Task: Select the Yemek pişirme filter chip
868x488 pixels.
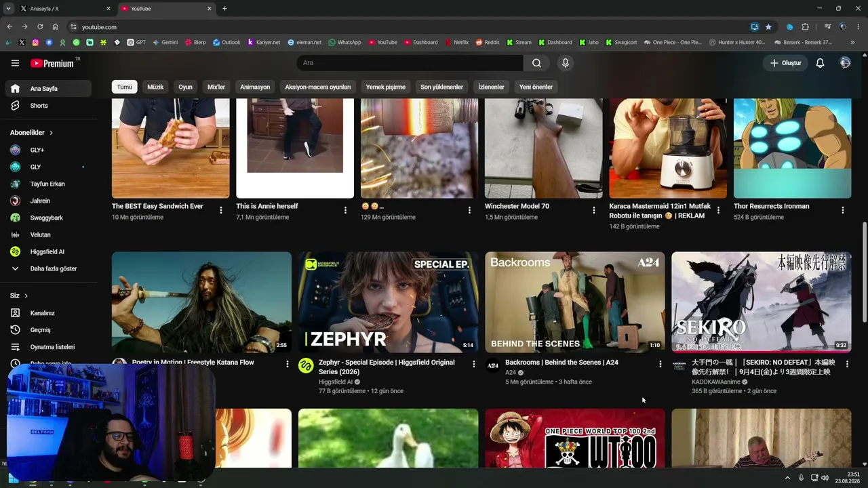Action: [386, 87]
